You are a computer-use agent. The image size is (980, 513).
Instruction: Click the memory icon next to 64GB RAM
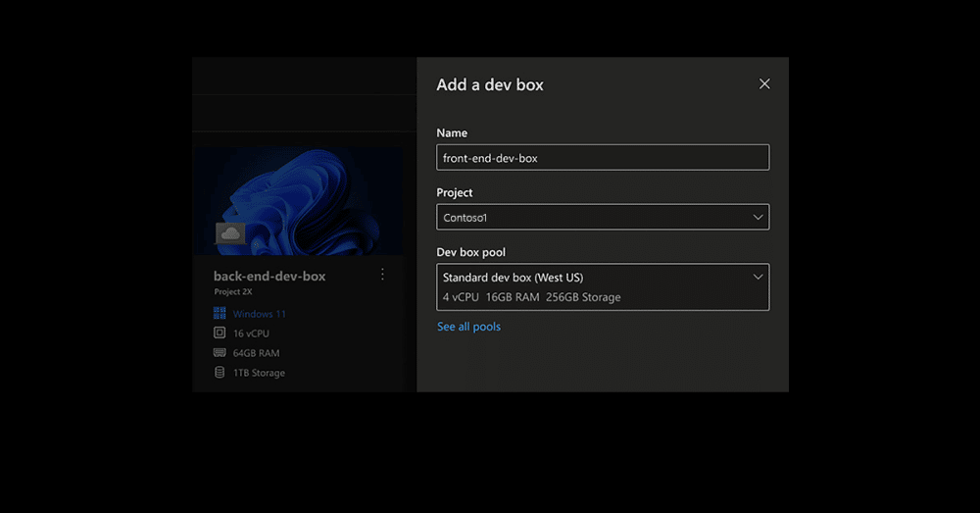(x=220, y=353)
